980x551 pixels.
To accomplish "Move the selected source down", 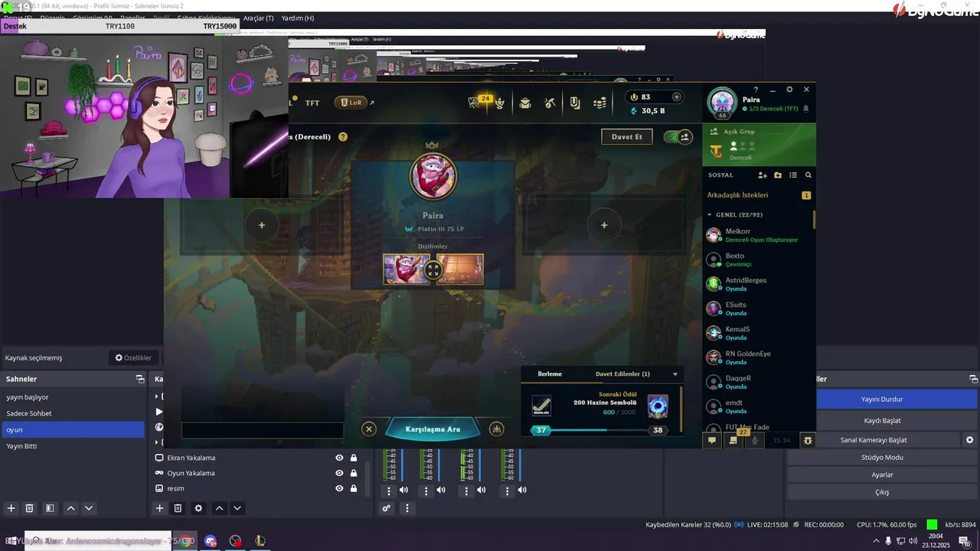I will pos(237,508).
